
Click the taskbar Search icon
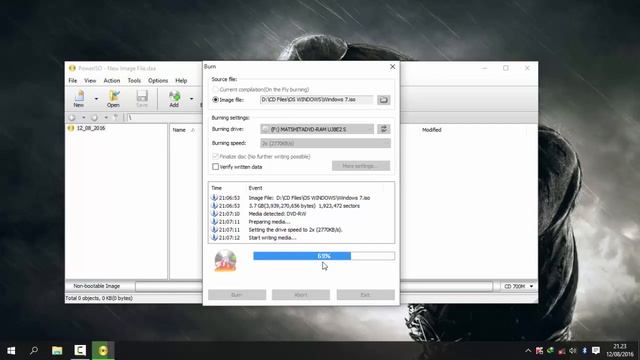34,351
